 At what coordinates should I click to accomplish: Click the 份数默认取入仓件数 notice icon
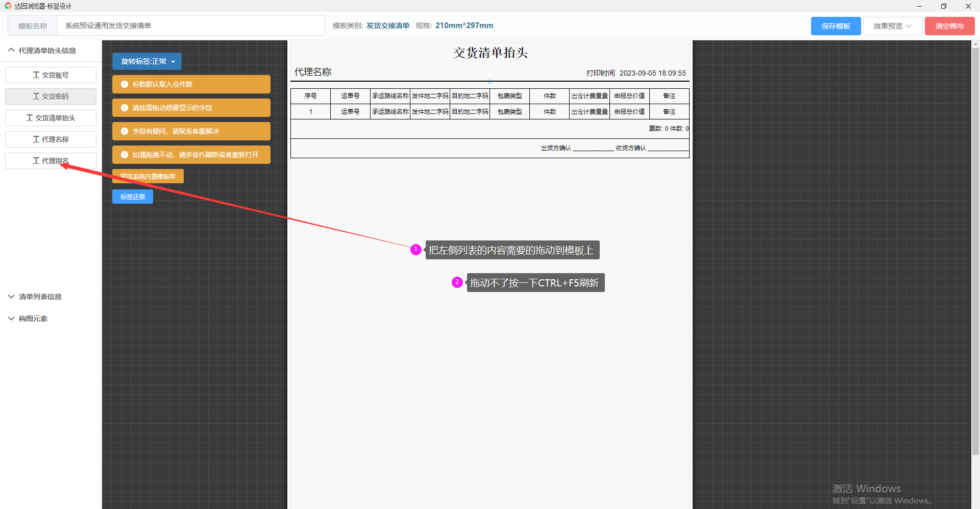(x=124, y=84)
